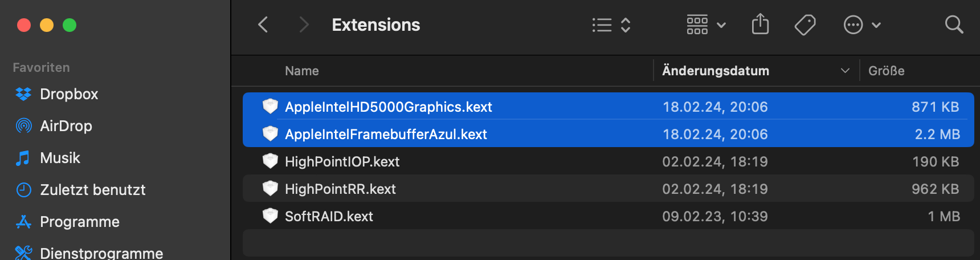
Task: Open the Musik folder in sidebar
Action: tap(60, 158)
